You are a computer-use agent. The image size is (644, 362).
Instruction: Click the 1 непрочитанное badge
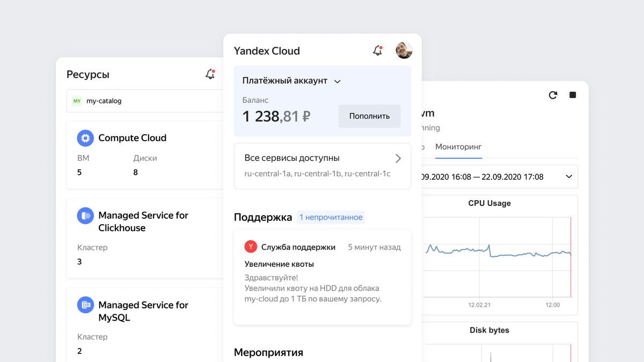331,217
